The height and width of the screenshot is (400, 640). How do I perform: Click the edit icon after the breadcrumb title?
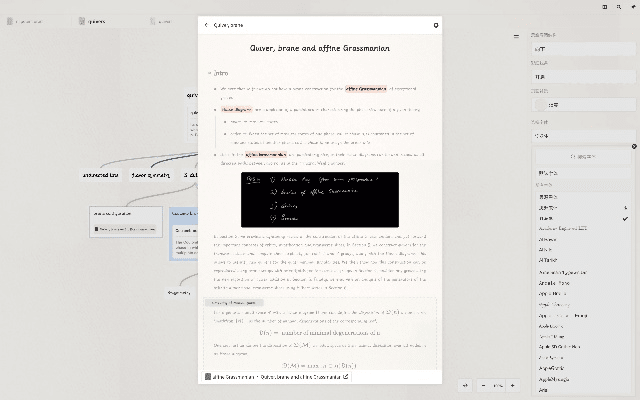(x=346, y=377)
